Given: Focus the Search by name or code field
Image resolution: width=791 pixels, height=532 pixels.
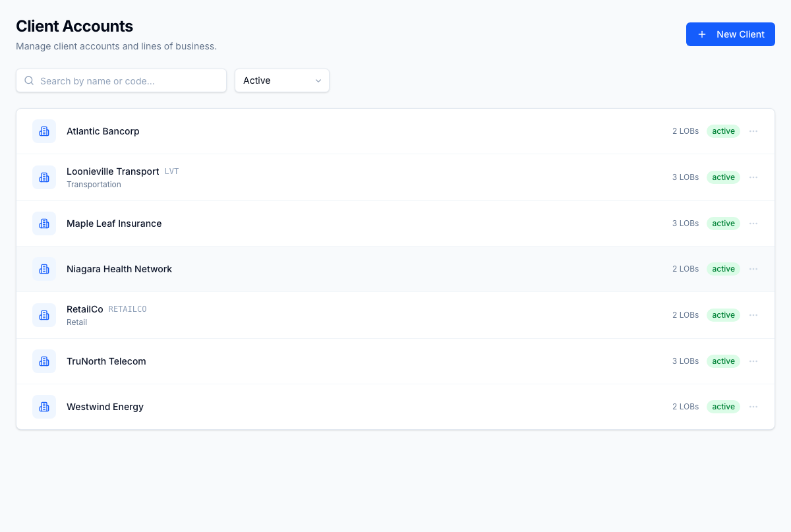Looking at the screenshot, I should [121, 80].
